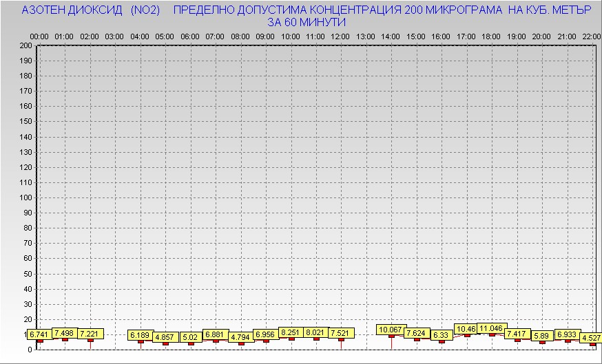Click the 6.741 data point label
Viewport: 602px width, 364px height.
pos(40,334)
